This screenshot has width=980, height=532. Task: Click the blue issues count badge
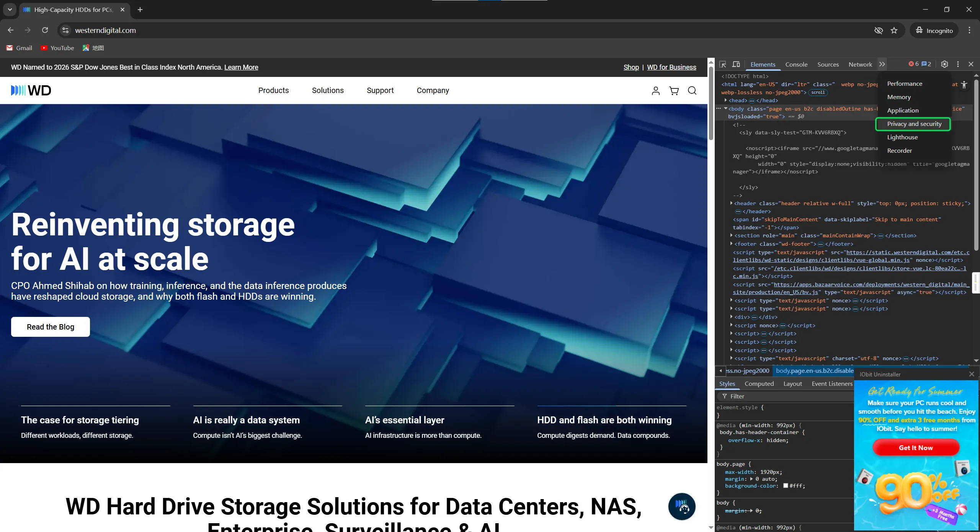926,64
